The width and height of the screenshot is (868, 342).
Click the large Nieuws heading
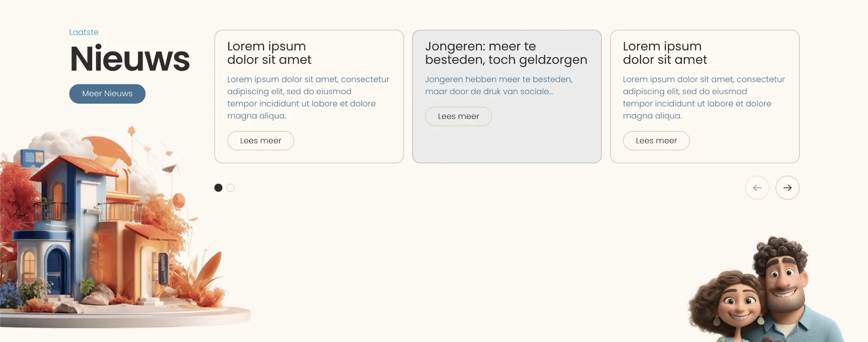point(130,59)
